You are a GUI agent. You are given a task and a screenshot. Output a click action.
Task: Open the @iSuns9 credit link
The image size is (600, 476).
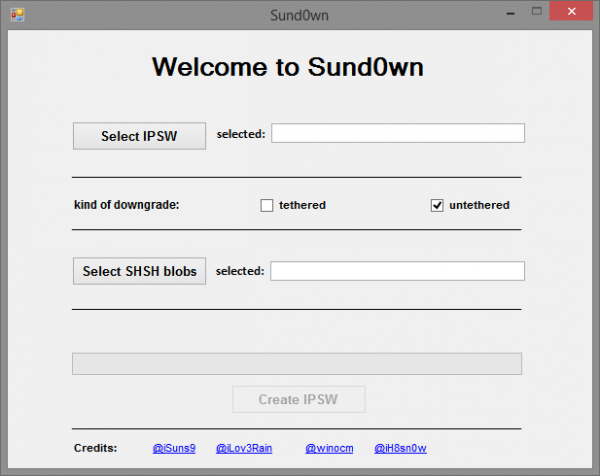174,448
